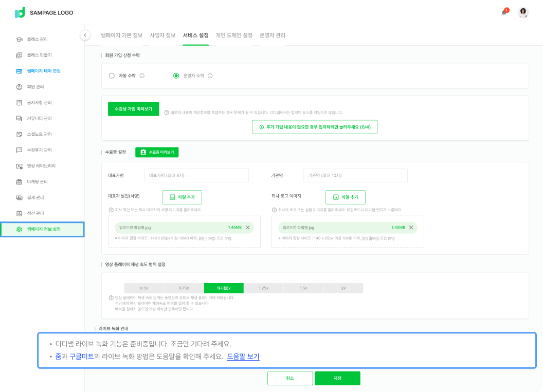Open the 도움말 보기 link
The height and width of the screenshot is (392, 543).
click(243, 356)
